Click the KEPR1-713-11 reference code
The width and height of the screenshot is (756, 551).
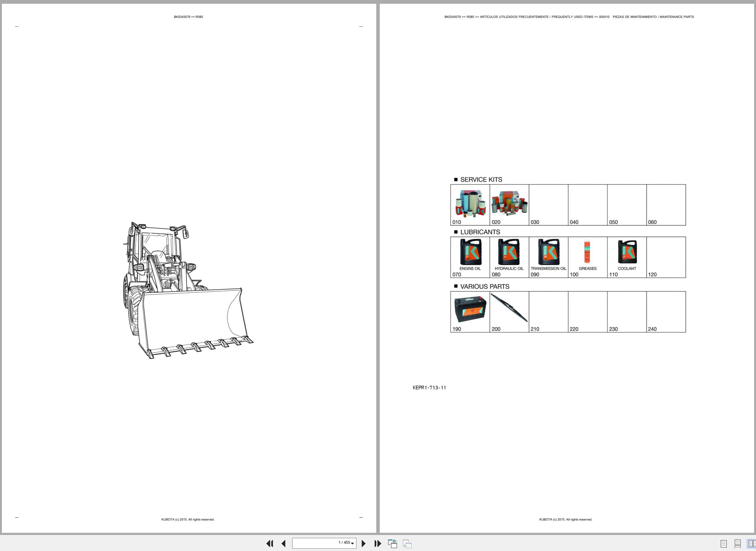pyautogui.click(x=429, y=388)
